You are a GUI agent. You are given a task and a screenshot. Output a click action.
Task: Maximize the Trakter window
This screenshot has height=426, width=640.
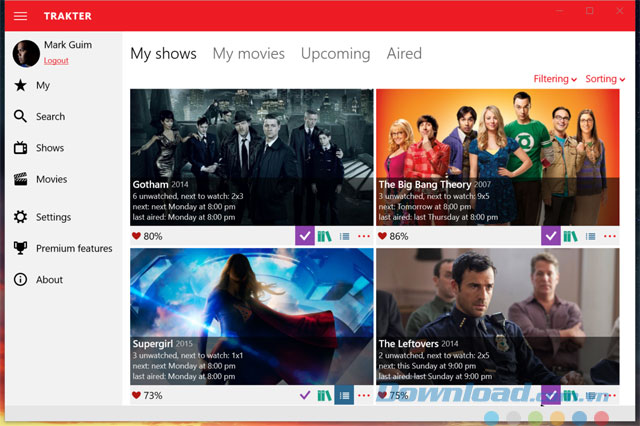(590, 11)
